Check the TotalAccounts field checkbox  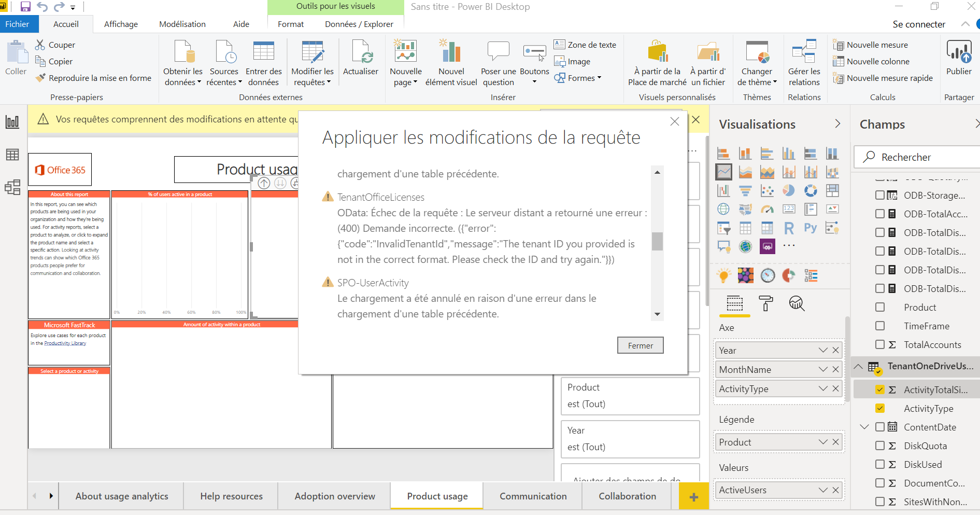[880, 344]
